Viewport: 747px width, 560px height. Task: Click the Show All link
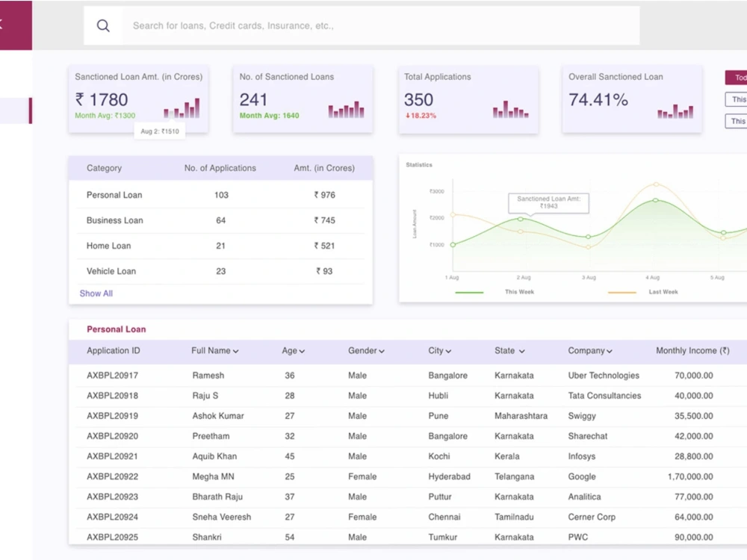click(x=96, y=293)
